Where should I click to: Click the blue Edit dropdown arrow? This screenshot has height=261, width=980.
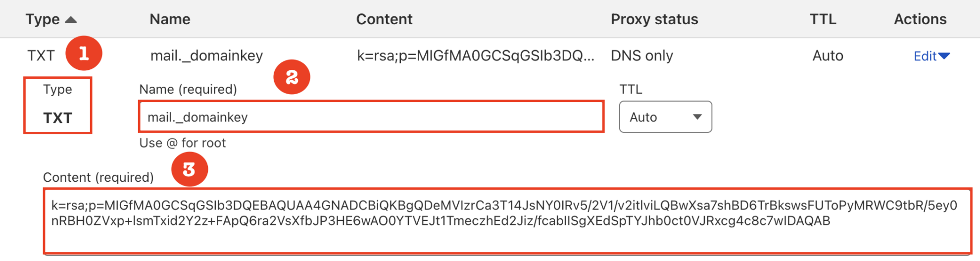pos(944,56)
